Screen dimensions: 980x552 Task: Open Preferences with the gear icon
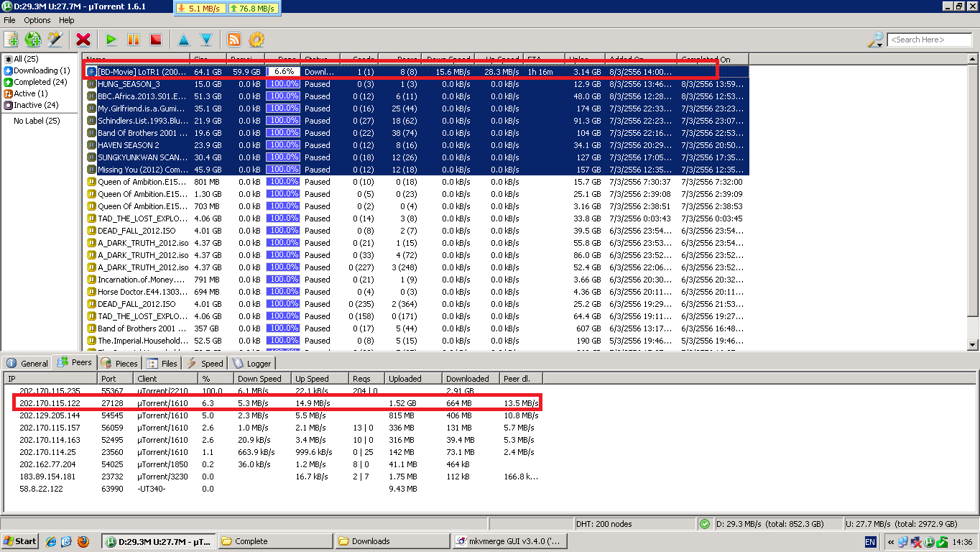(256, 40)
